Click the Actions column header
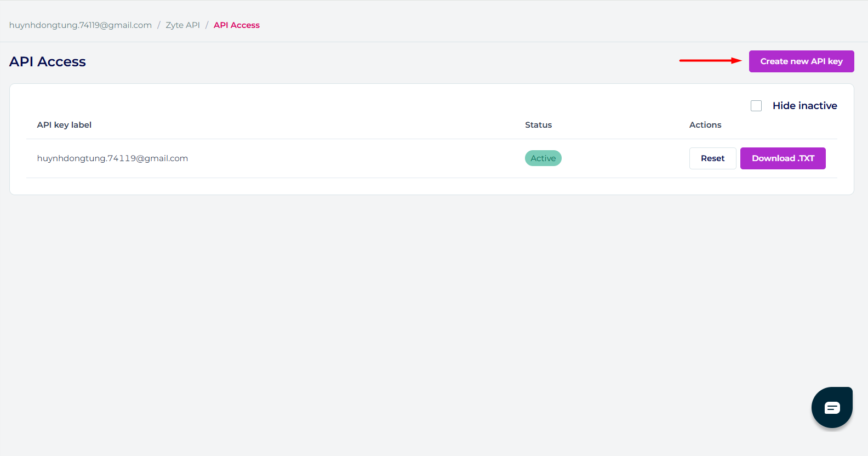The height and width of the screenshot is (456, 868). click(x=705, y=125)
